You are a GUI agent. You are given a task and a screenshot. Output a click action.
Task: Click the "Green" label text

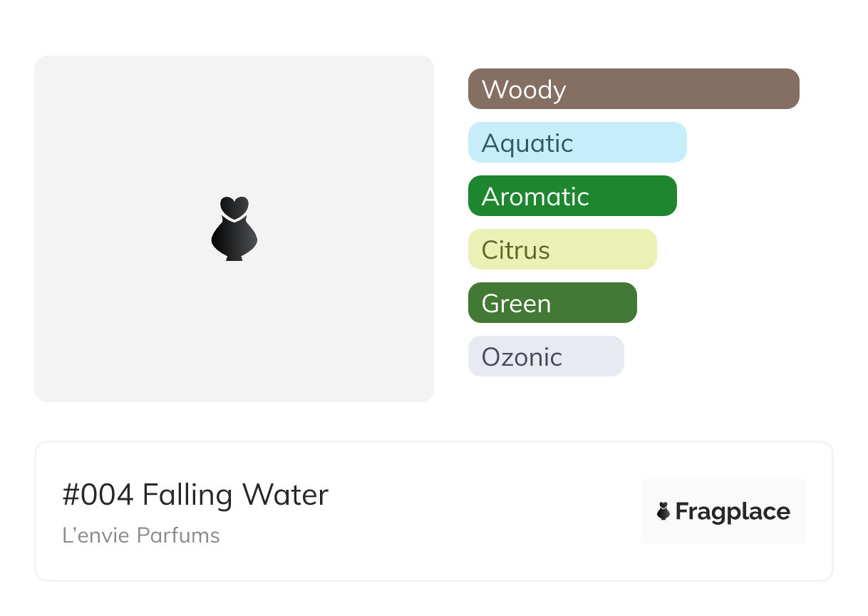[516, 304]
